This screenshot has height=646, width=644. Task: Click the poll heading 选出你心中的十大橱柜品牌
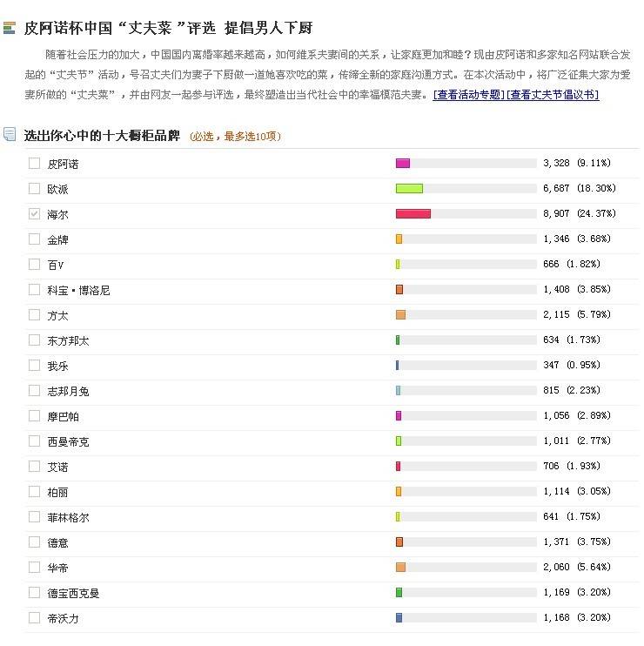coord(102,135)
